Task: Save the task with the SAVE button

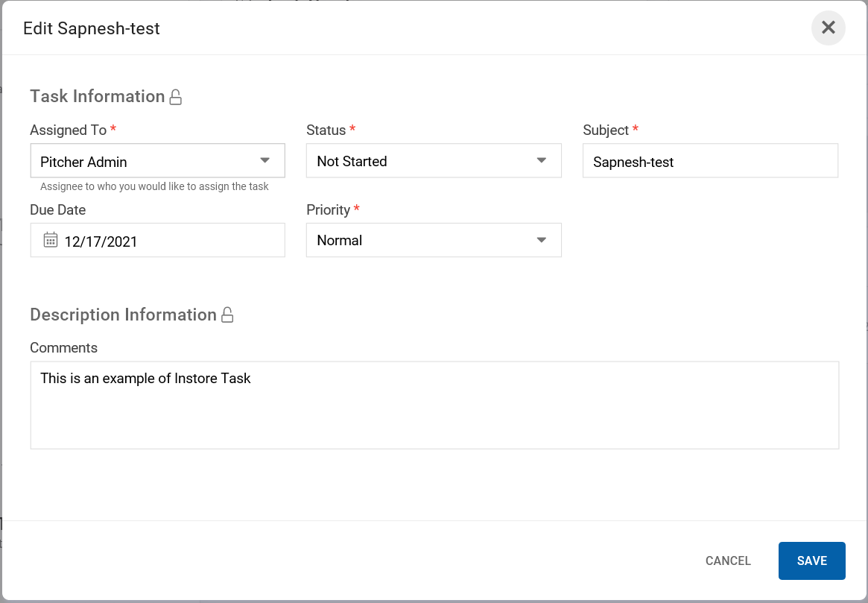Action: pos(811,561)
